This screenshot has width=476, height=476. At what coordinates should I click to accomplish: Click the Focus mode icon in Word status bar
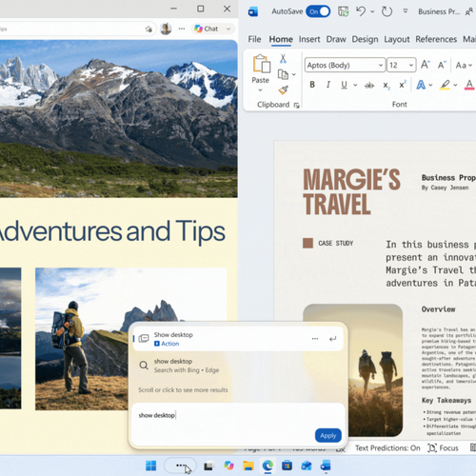[432, 447]
